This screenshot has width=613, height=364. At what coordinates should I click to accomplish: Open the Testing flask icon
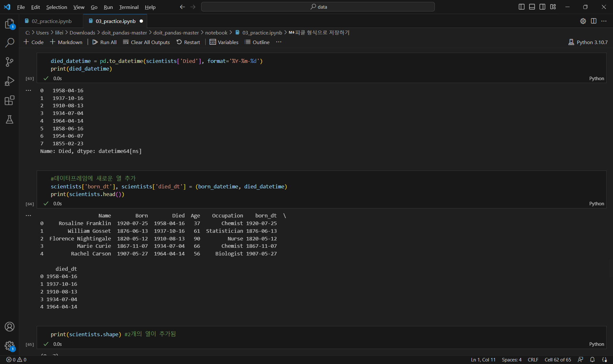click(10, 119)
